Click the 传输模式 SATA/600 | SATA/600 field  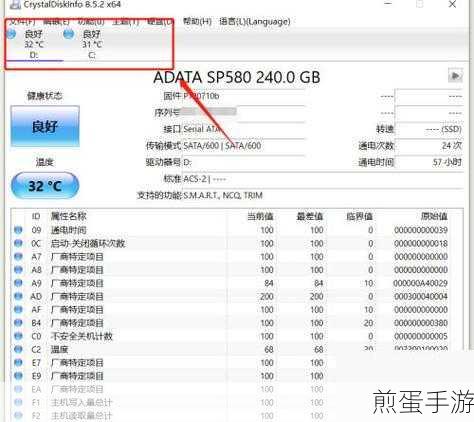click(x=244, y=146)
